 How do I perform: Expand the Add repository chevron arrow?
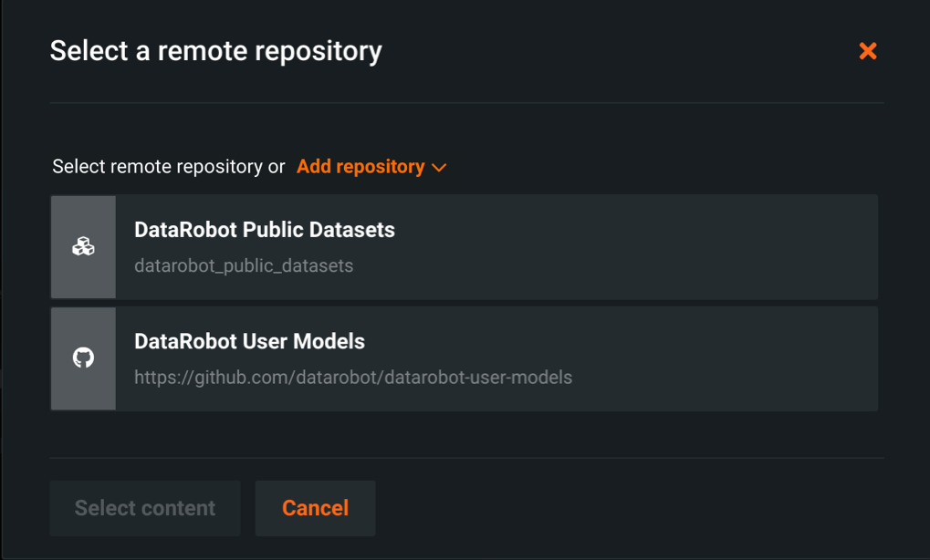tap(439, 168)
